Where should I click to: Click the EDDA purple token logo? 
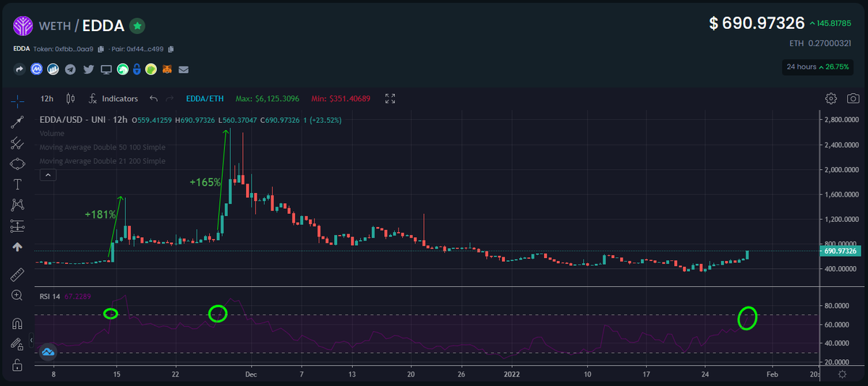[24, 26]
